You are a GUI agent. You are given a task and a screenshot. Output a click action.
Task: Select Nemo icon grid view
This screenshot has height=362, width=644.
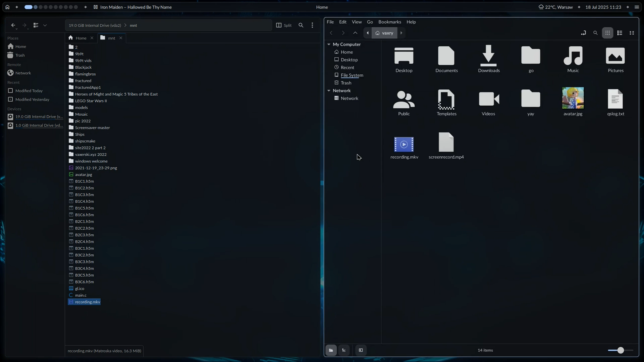click(608, 33)
